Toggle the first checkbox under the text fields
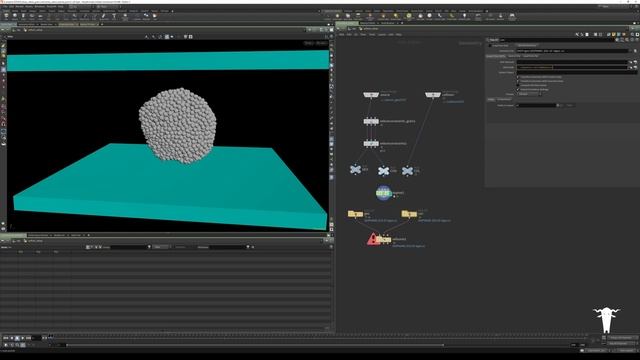 click(x=518, y=77)
